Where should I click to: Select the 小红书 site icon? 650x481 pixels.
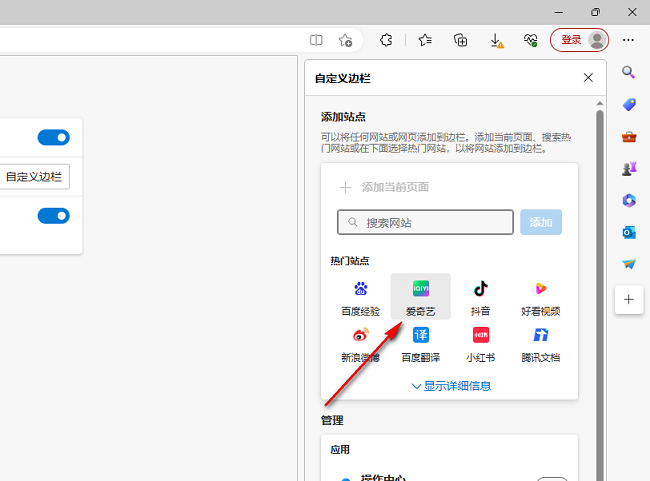click(x=480, y=343)
